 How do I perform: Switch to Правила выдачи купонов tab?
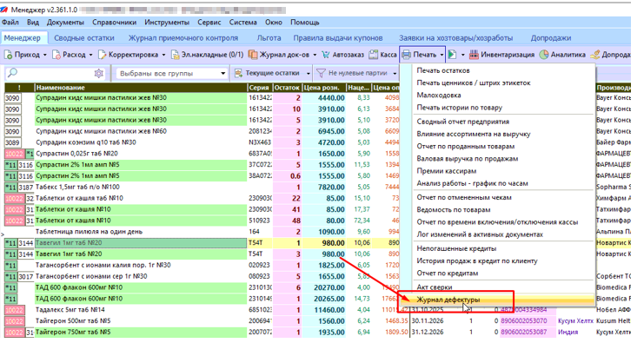click(x=338, y=37)
